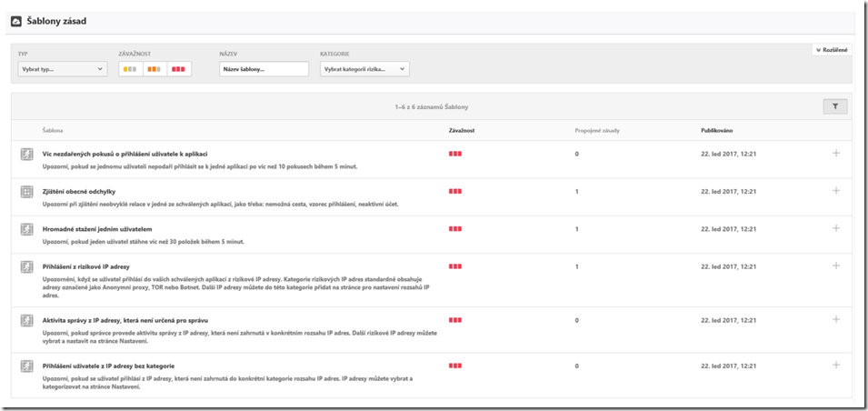
Task: Click severity indicator of Víc nezdařených pokusů row
Action: [x=455, y=154]
